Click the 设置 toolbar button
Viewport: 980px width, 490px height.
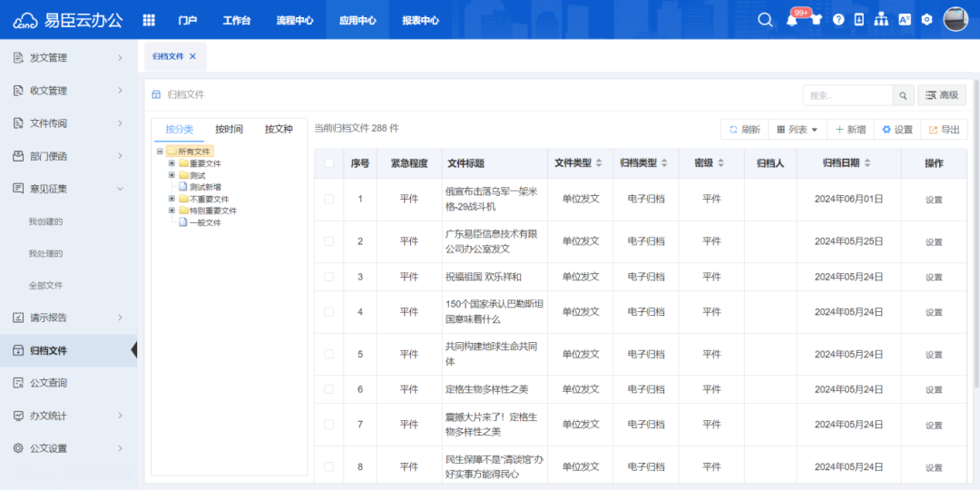(x=897, y=130)
